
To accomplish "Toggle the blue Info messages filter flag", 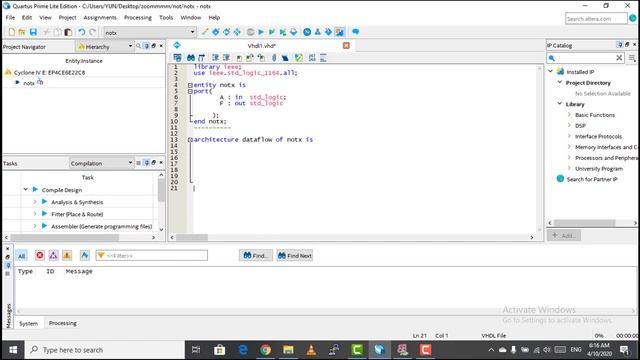I will coord(84,255).
